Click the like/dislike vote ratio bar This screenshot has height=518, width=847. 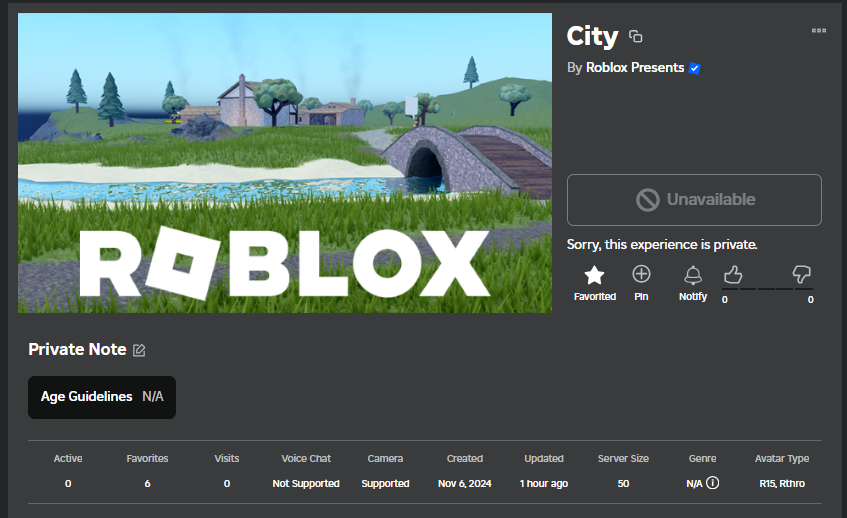(x=767, y=289)
